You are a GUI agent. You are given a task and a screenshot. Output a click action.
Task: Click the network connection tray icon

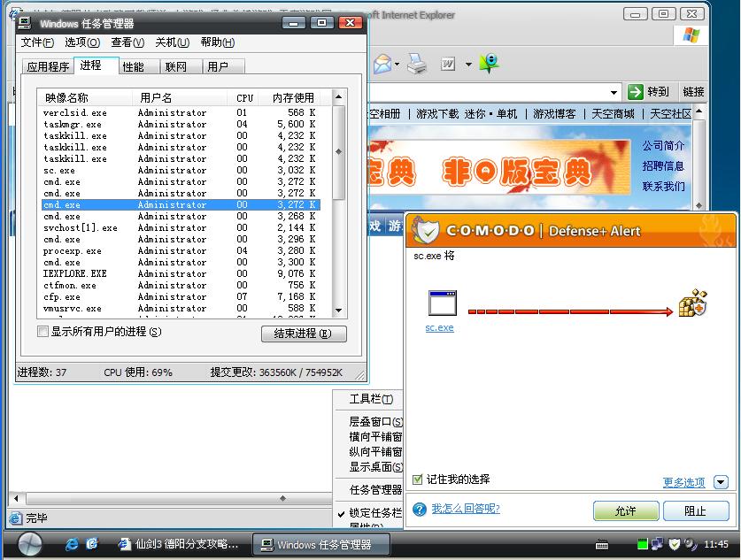pyautogui.click(x=657, y=544)
